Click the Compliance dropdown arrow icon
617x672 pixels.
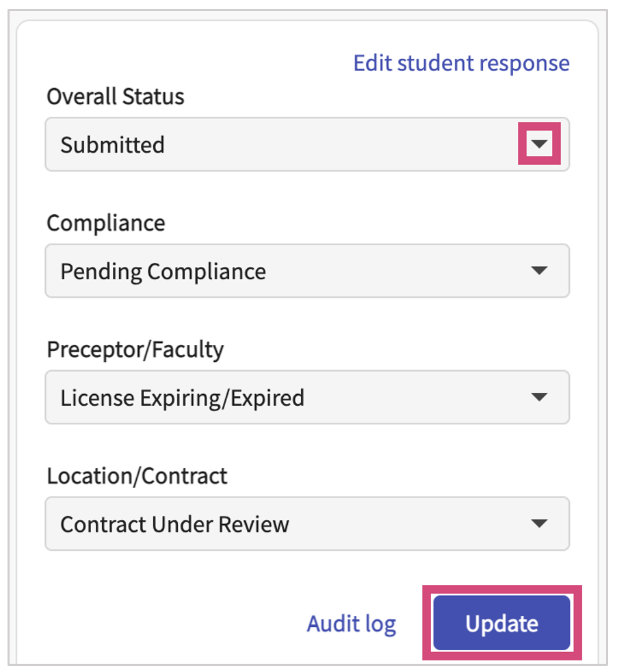(540, 271)
